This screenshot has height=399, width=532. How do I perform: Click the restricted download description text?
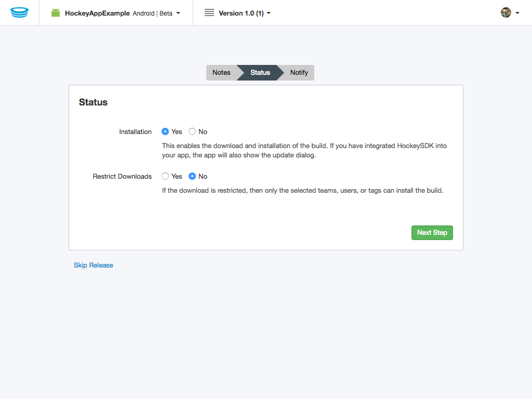[x=303, y=190]
